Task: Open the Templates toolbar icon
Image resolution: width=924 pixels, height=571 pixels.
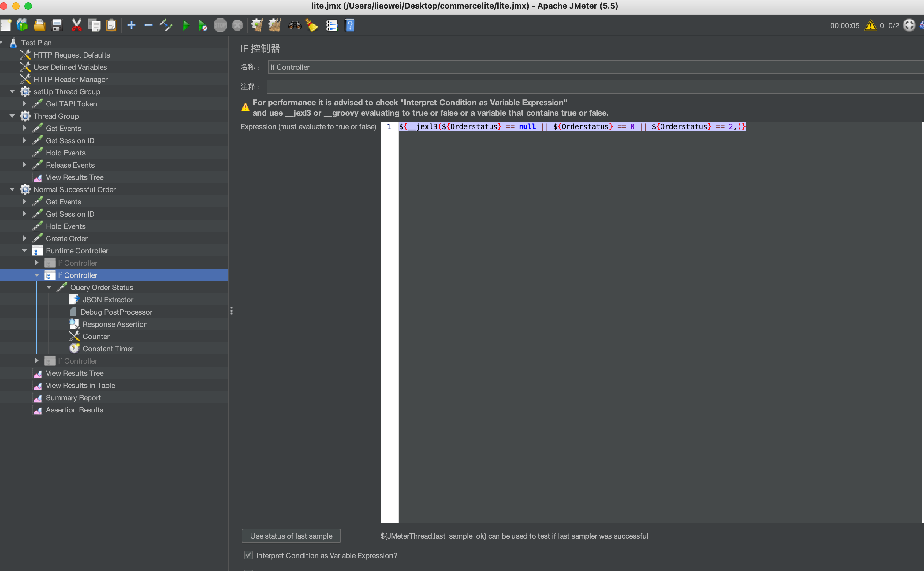Action: (x=22, y=25)
